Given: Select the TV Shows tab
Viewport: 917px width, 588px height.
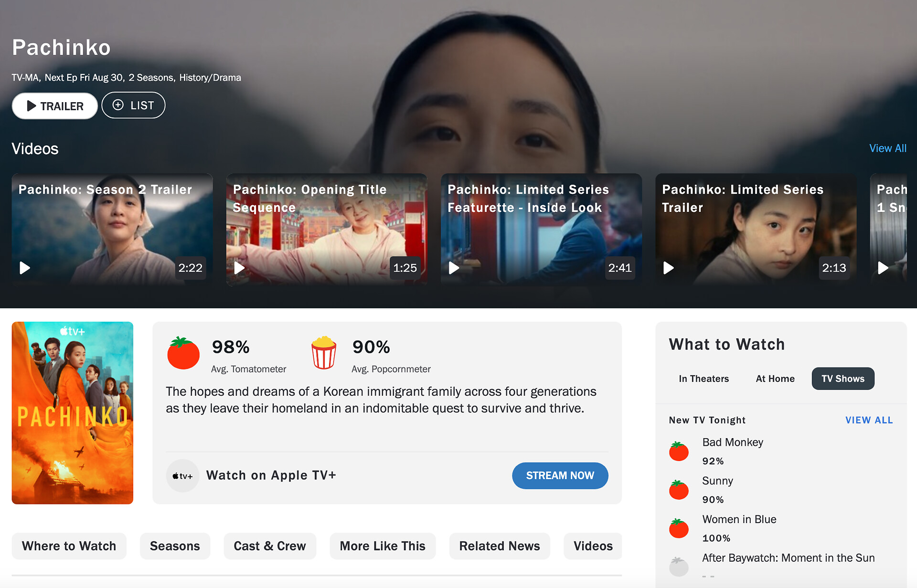Looking at the screenshot, I should 842,379.
